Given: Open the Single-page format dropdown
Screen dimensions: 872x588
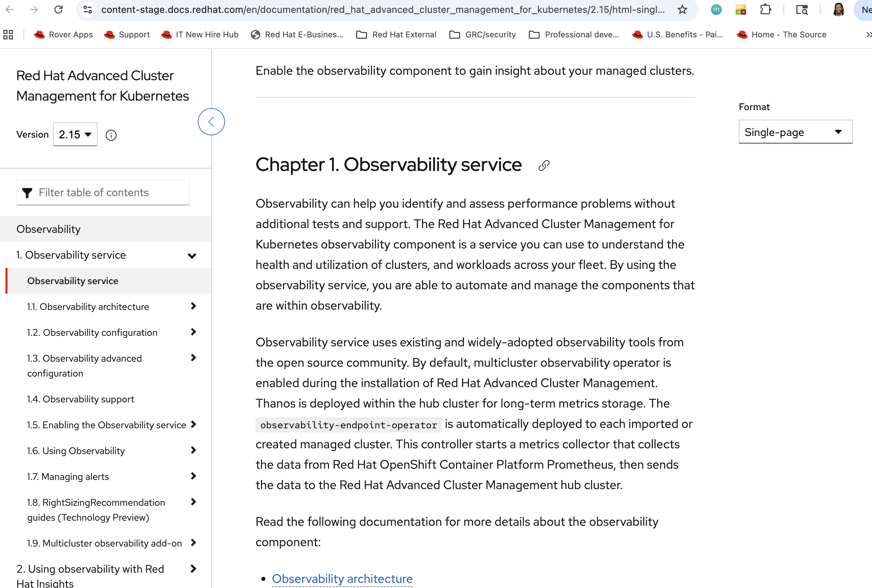Looking at the screenshot, I should tap(795, 132).
